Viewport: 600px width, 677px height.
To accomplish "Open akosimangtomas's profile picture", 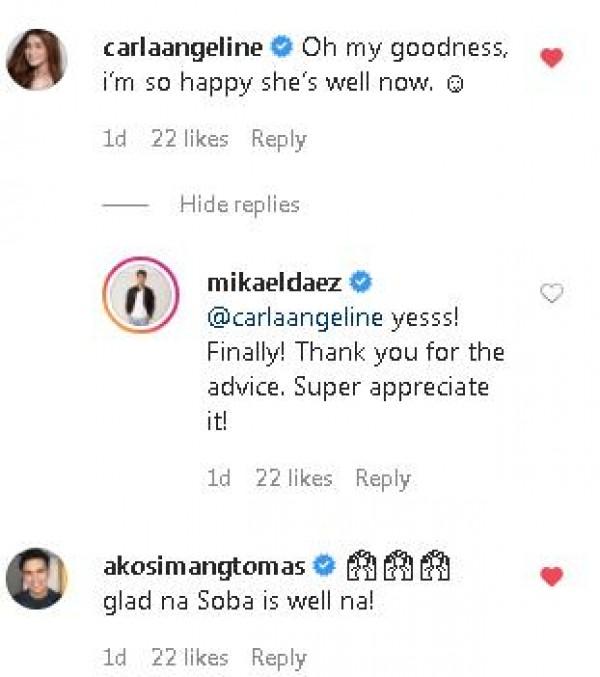I will pyautogui.click(x=37, y=577).
